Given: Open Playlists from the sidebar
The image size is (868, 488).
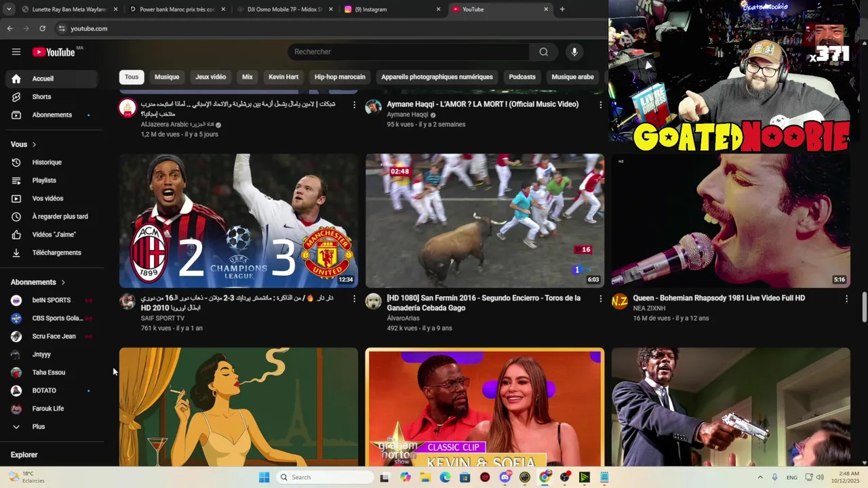Looking at the screenshot, I should point(52,180).
